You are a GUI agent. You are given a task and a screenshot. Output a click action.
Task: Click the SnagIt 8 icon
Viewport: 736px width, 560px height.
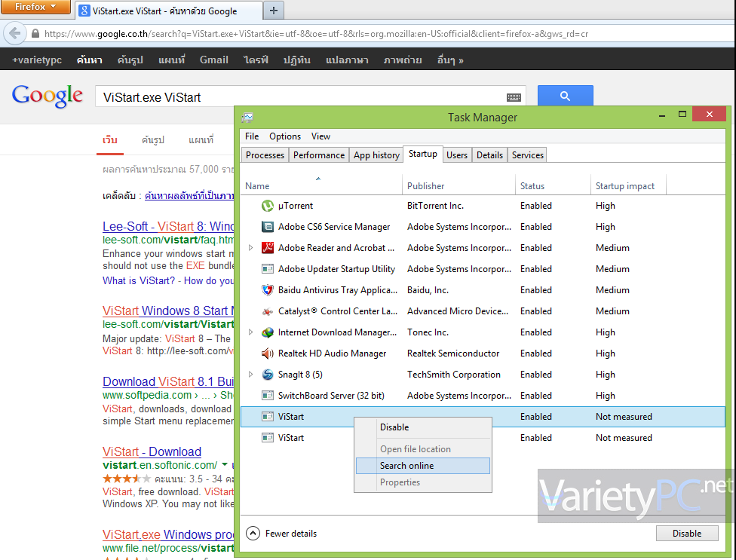tap(268, 375)
